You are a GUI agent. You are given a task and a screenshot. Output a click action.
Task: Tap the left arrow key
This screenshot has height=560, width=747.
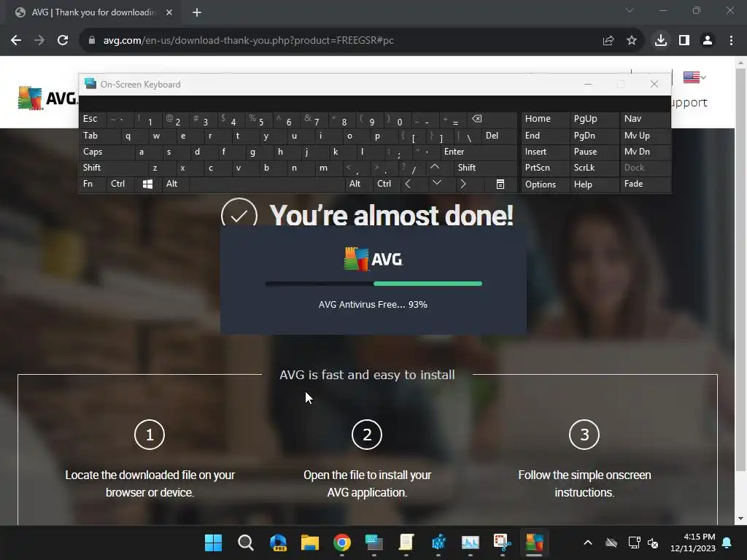tap(413, 184)
